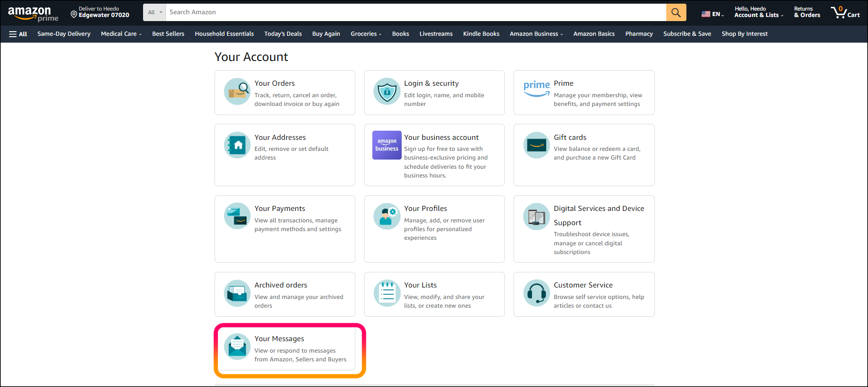Expand the Groceries menu

coord(366,34)
